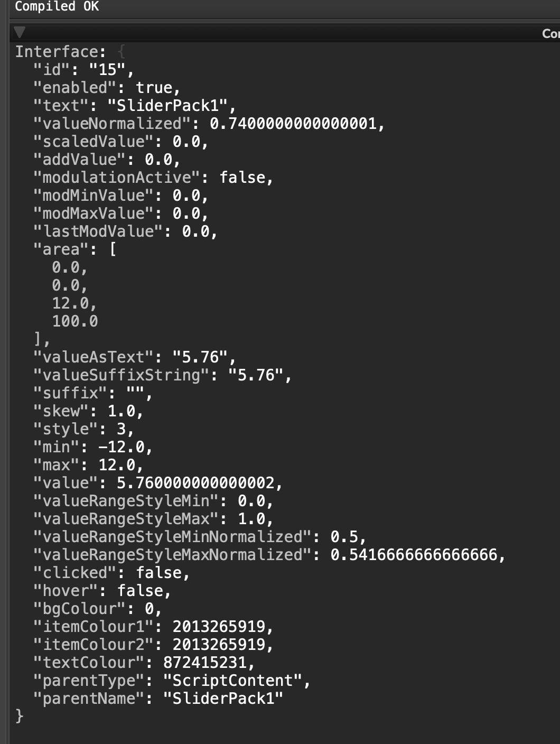Click the valueNormalized output line
The height and width of the screenshot is (744, 560).
click(x=209, y=124)
